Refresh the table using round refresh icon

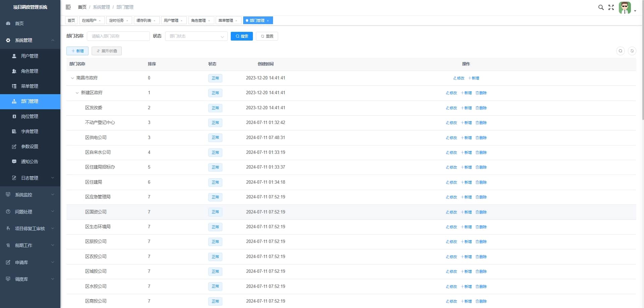coord(632,51)
